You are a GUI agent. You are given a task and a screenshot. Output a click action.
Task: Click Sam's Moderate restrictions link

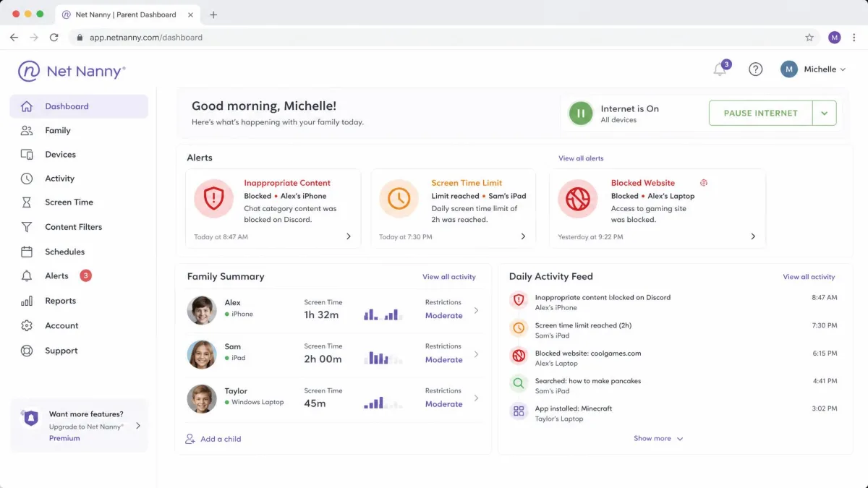(444, 360)
